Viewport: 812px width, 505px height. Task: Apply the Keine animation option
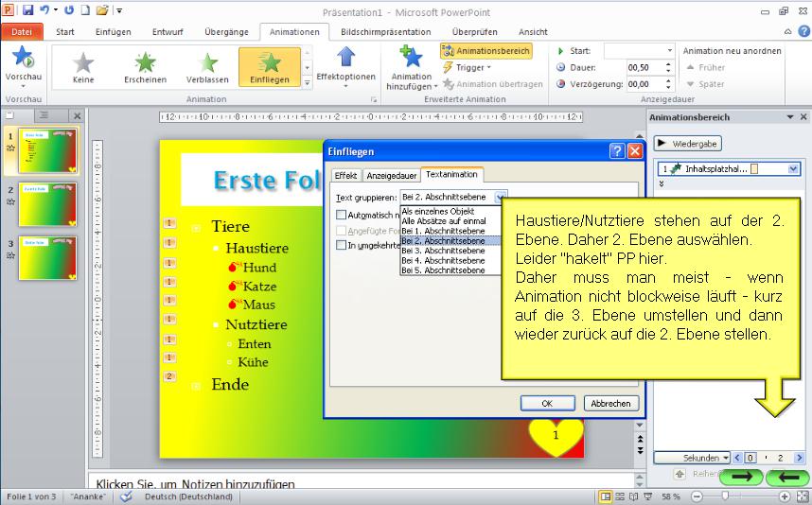click(x=83, y=64)
